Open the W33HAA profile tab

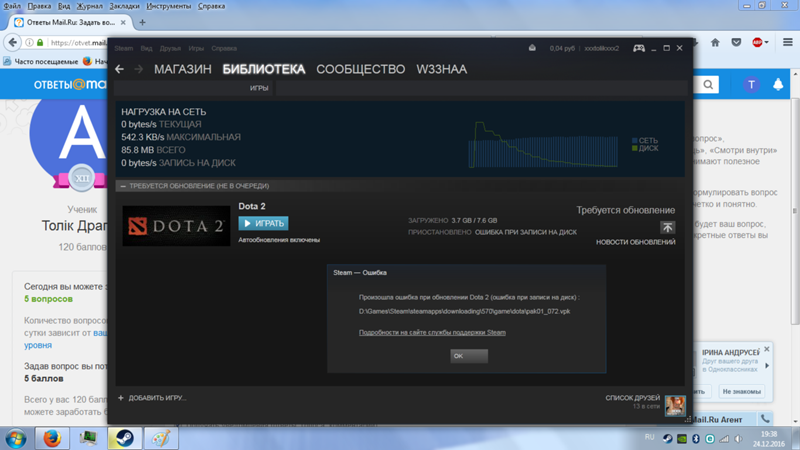441,69
